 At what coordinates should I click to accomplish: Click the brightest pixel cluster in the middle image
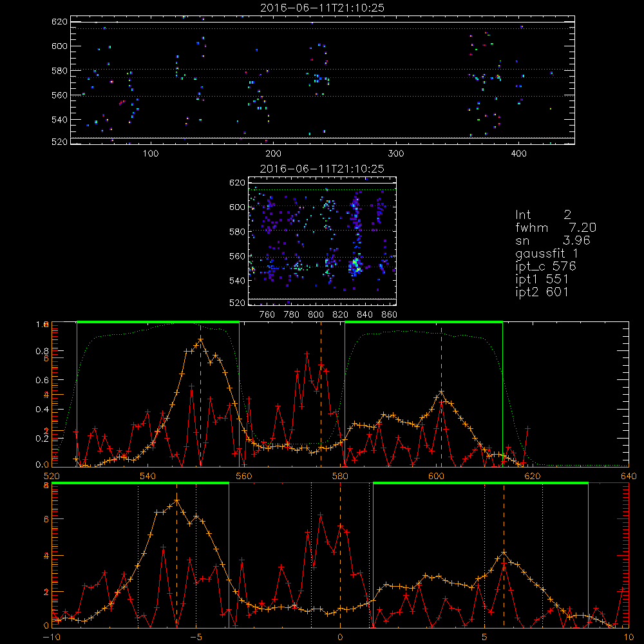(x=355, y=265)
